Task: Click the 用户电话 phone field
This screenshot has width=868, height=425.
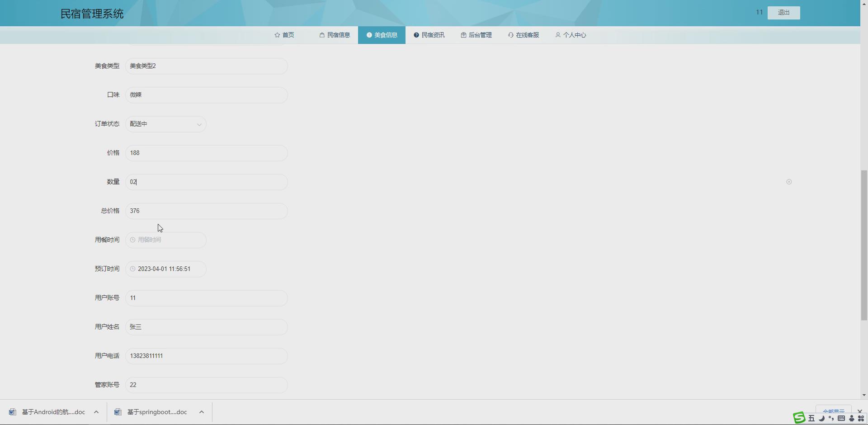Action: (x=206, y=356)
